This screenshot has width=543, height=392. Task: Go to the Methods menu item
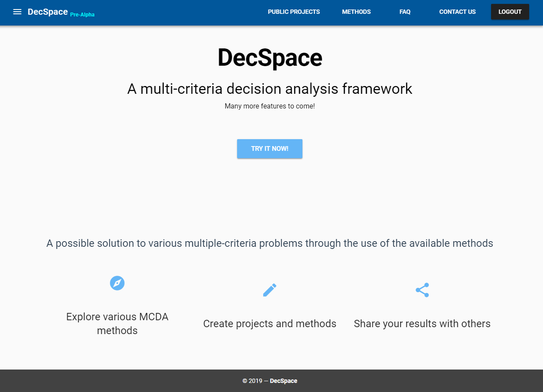tap(356, 12)
